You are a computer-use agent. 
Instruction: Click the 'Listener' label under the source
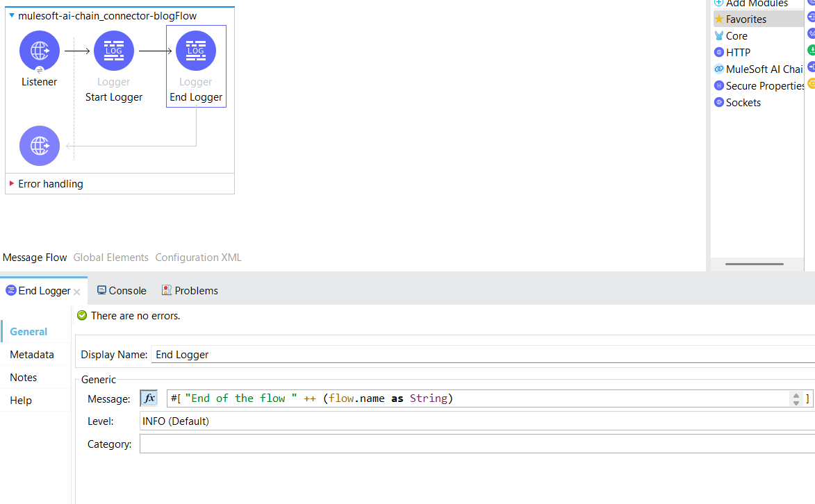[x=40, y=82]
